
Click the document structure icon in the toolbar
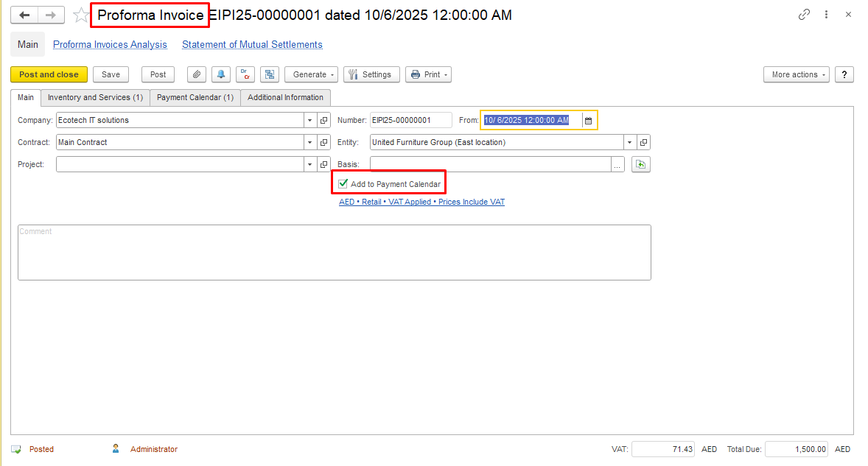click(x=269, y=74)
